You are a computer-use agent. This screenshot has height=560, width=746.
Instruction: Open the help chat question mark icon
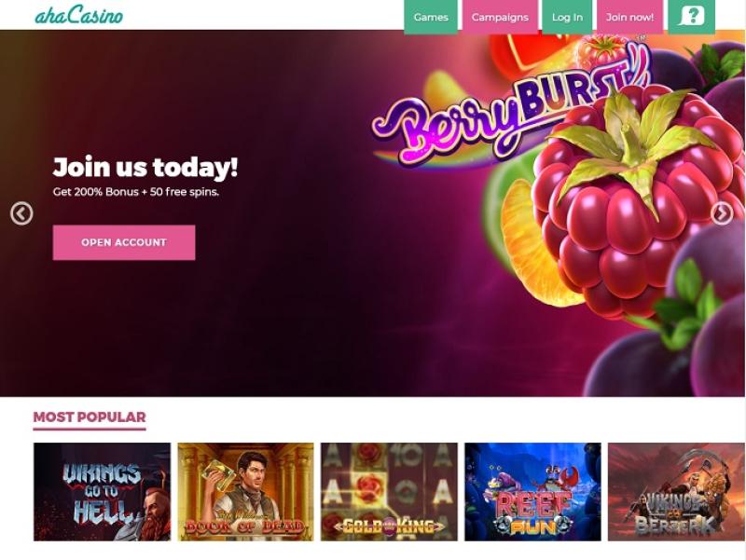coord(691,17)
